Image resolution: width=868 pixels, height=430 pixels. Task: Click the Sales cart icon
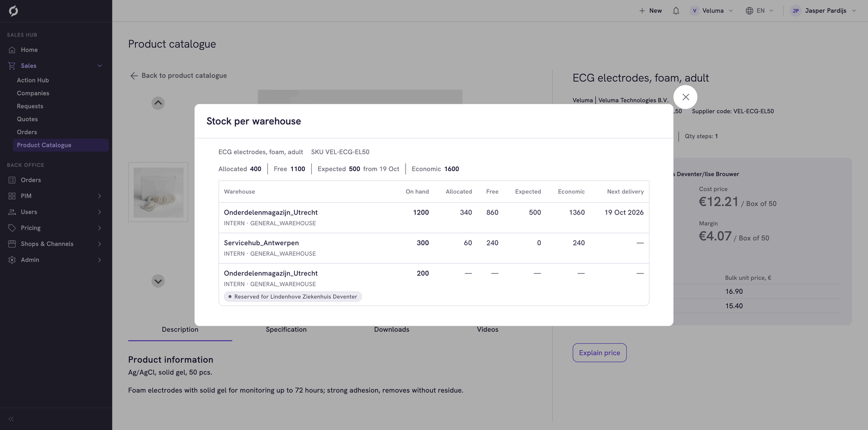click(x=12, y=66)
